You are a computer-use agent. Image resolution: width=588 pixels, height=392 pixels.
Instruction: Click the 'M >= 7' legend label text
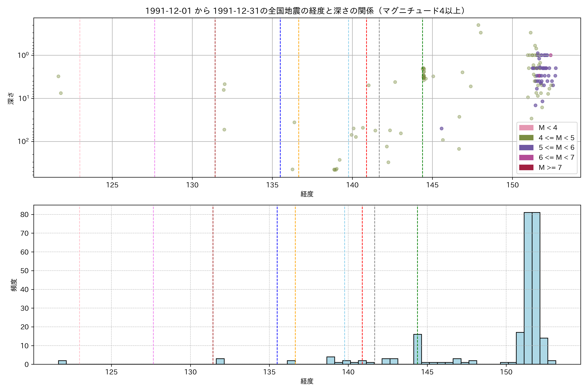550,168
